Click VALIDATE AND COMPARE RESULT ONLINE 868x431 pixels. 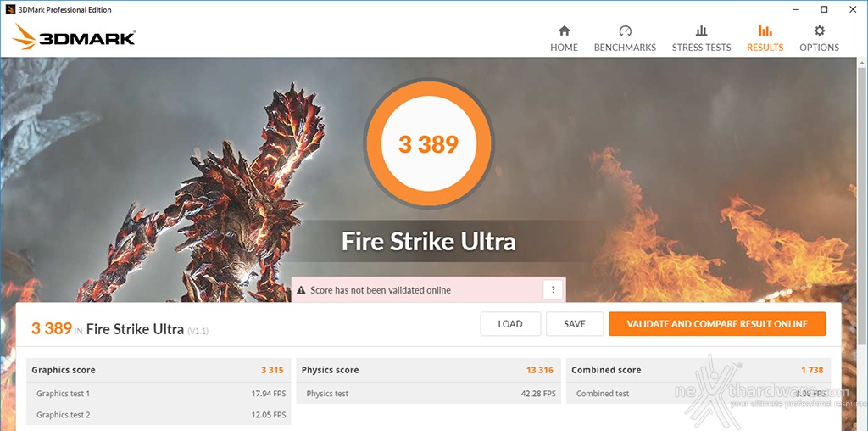[717, 324]
